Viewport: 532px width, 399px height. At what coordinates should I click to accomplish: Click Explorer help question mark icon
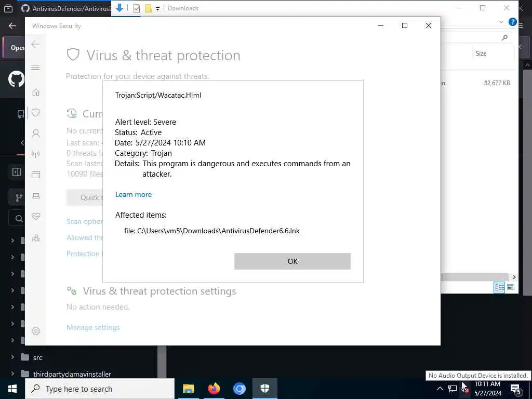(513, 22)
